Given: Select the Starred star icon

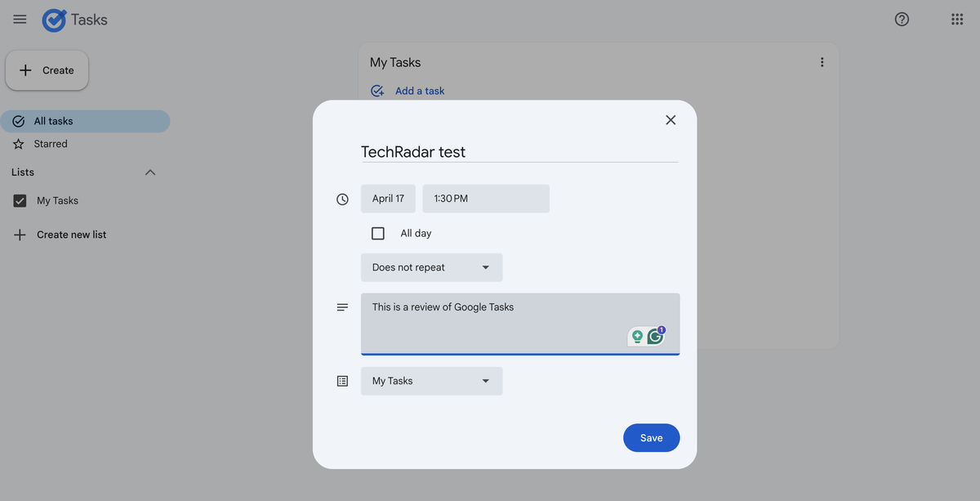Looking at the screenshot, I should [18, 143].
